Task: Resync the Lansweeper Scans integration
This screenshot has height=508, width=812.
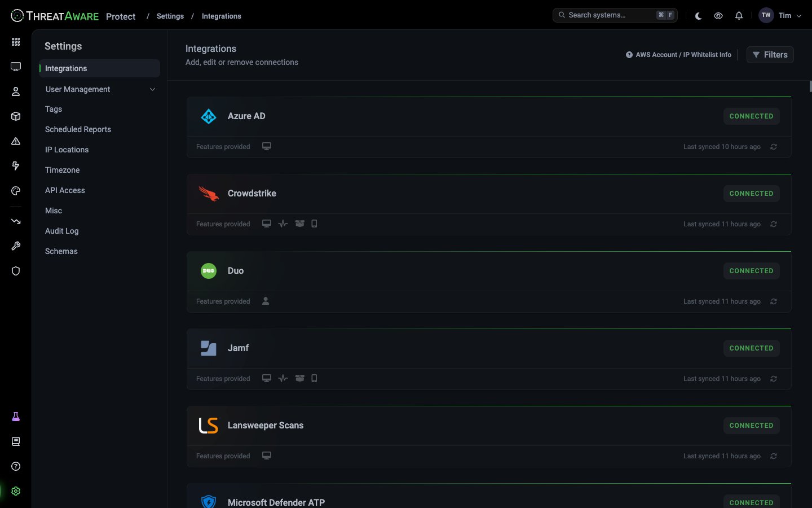Action: tap(774, 456)
